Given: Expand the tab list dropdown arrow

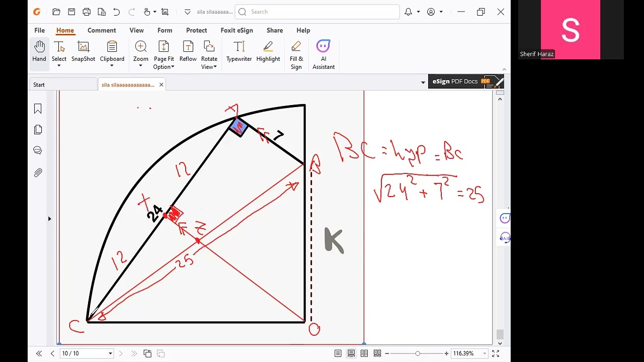Looking at the screenshot, I should click(423, 82).
